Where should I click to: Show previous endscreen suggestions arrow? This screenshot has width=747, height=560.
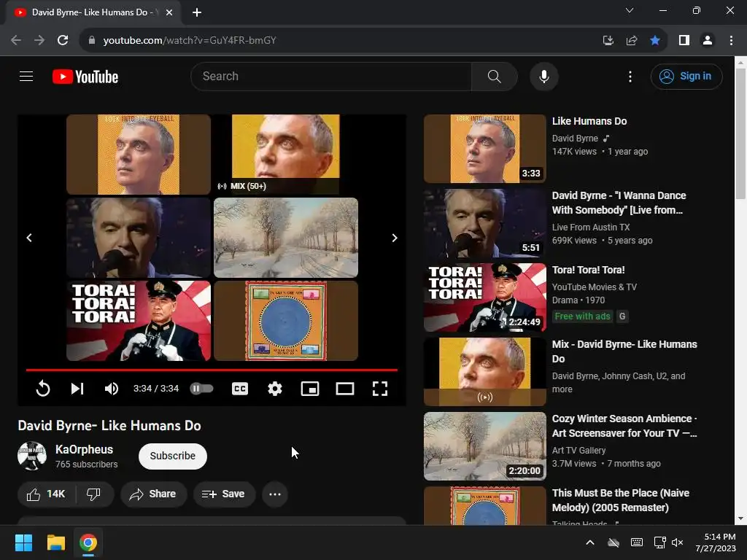[29, 238]
